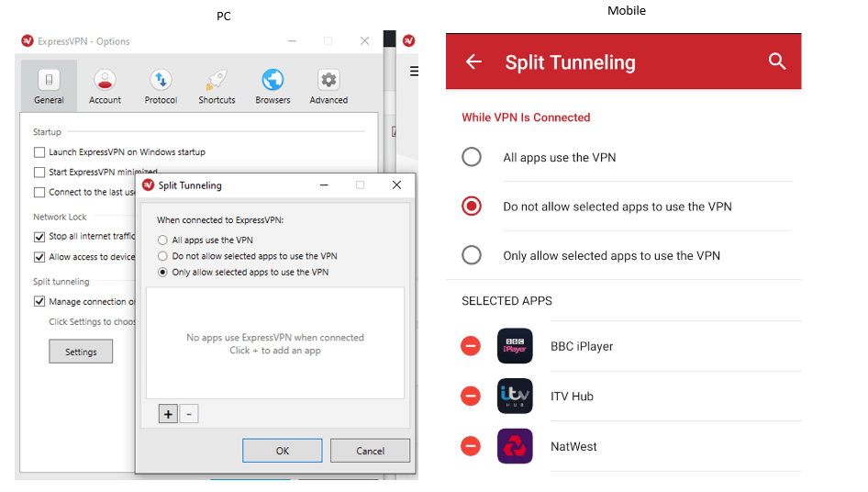Click ExpressVPN logo of the main window behind
The image size is (868, 492).
(408, 41)
